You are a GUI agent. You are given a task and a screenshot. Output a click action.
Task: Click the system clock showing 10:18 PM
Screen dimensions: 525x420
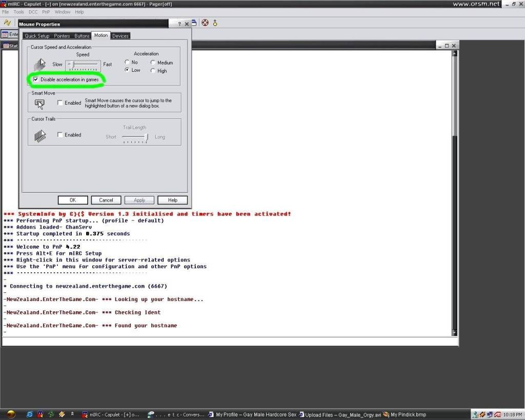pos(512,415)
